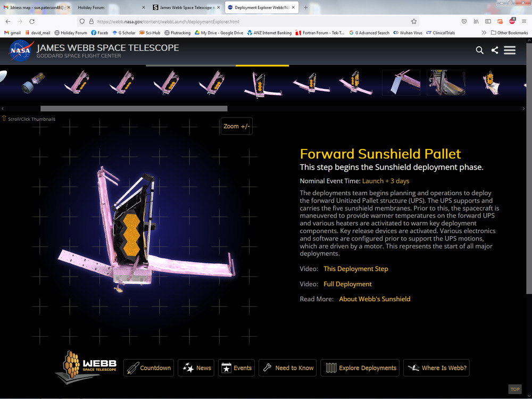Open Other Bookmarks folder

[x=509, y=33]
